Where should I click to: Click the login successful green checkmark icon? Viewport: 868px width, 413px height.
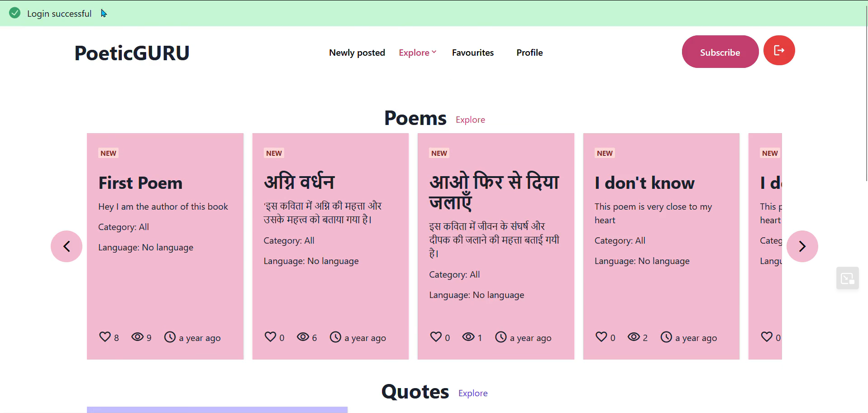tap(15, 13)
